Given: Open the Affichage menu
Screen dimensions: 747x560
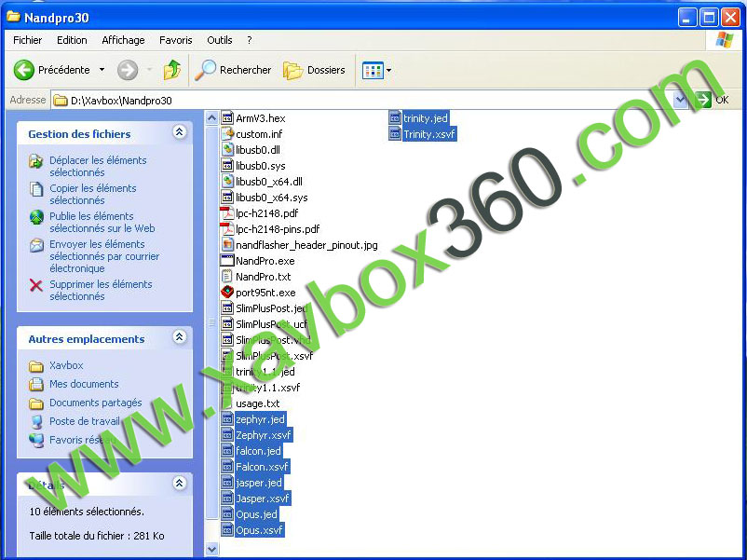Looking at the screenshot, I should 123,40.
